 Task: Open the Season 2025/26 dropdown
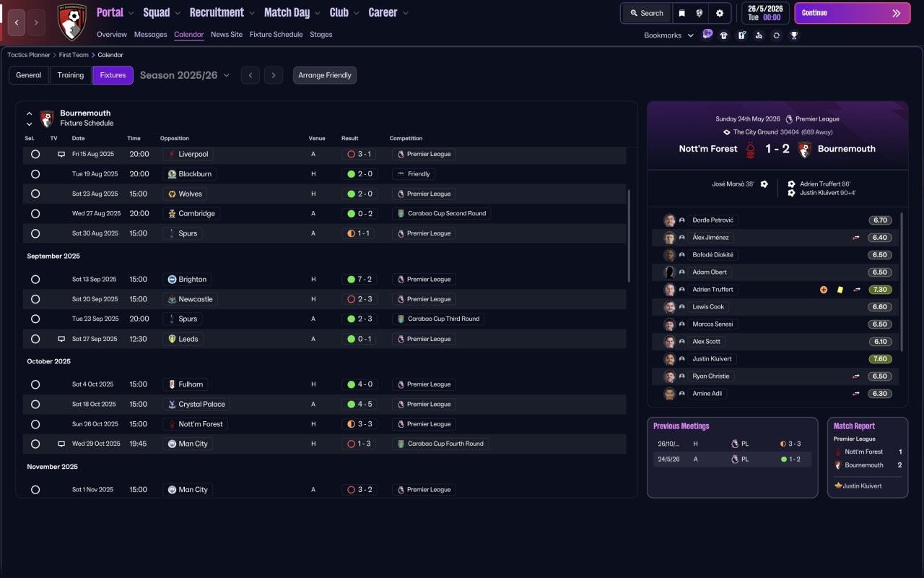pos(185,75)
